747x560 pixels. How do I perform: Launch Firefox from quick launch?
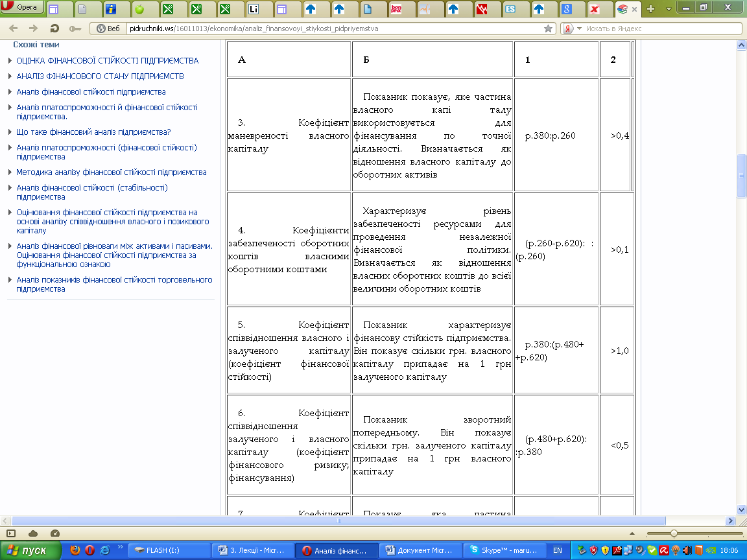point(75,550)
